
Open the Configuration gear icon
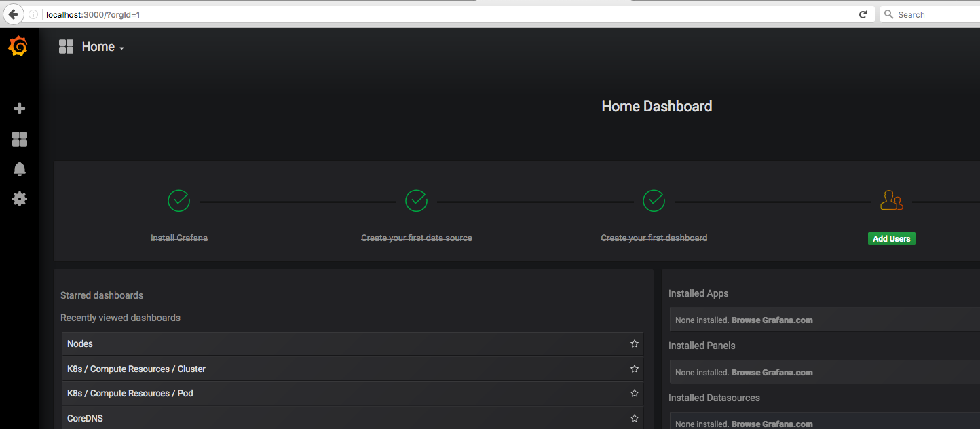[x=20, y=199]
